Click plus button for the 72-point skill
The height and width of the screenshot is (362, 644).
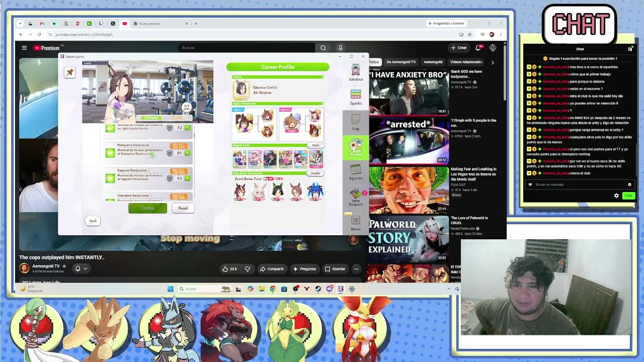click(188, 128)
